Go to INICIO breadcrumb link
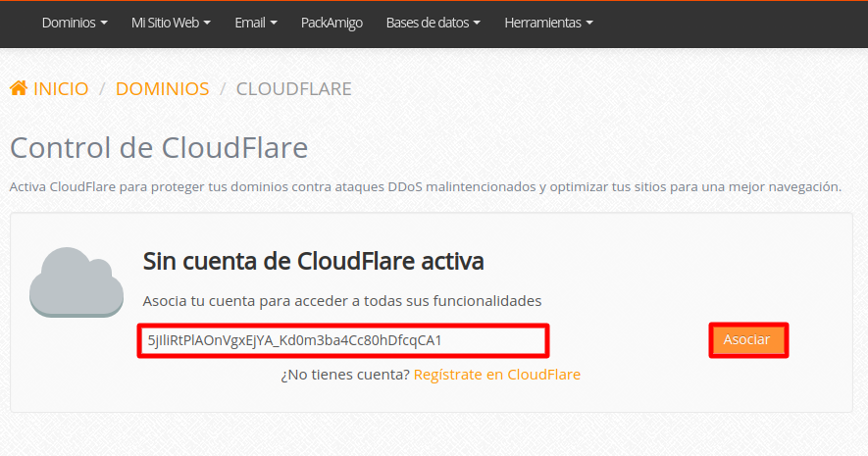Viewport: 868px width, 456px height. 61,89
